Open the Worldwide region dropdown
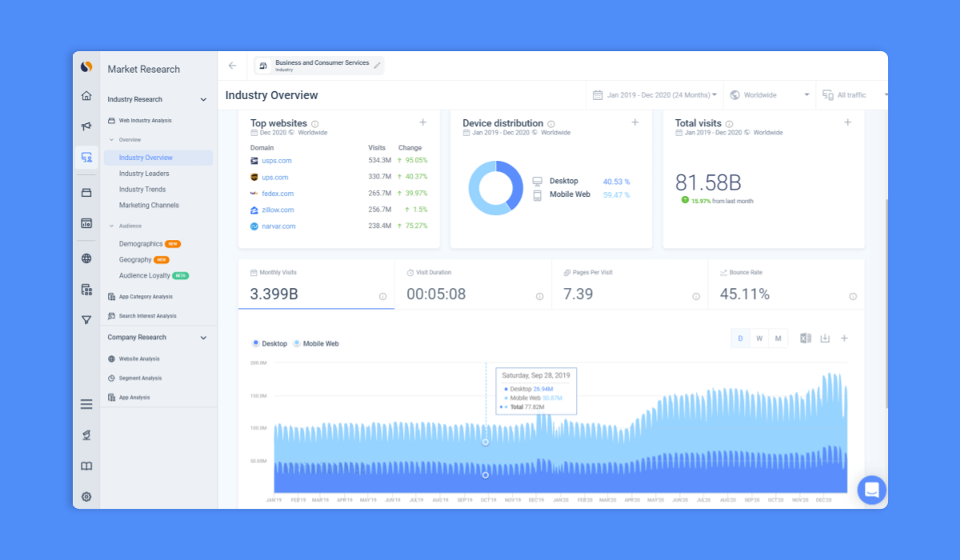The width and height of the screenshot is (960, 560). (768, 94)
